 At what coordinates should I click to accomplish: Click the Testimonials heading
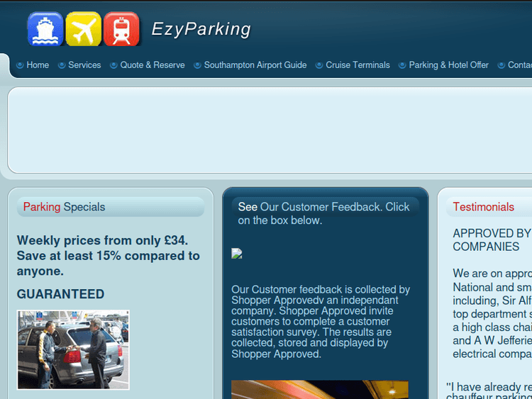[x=484, y=207]
